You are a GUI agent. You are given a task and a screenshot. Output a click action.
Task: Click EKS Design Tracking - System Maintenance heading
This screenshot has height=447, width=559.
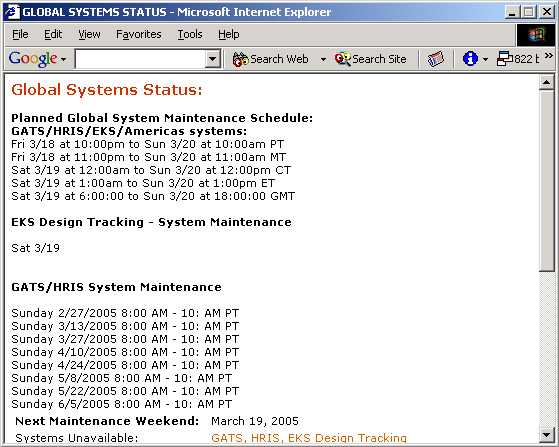point(152,222)
